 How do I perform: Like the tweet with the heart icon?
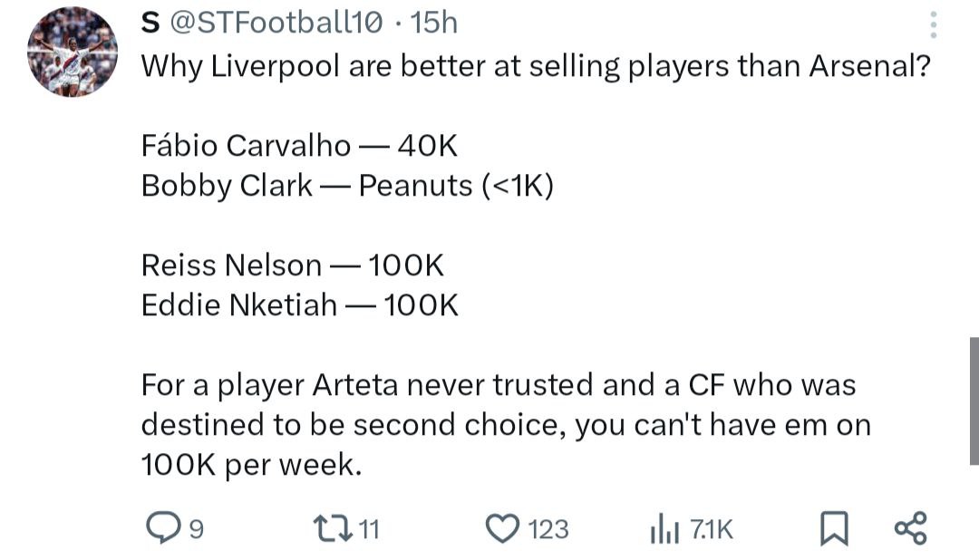coord(501,528)
